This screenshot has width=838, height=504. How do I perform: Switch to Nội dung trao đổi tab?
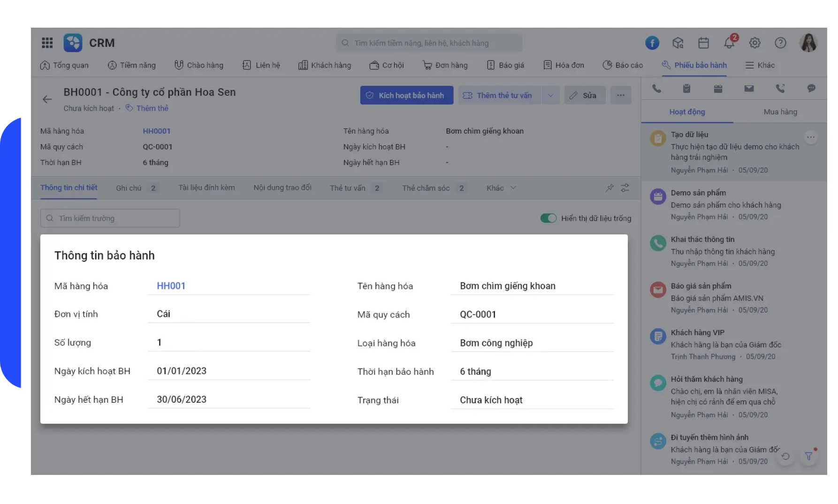(282, 188)
